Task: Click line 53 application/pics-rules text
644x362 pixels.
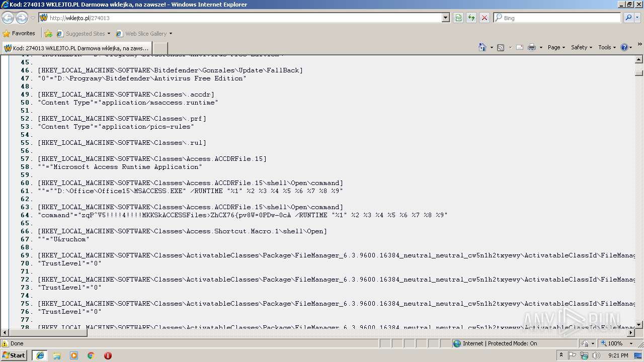Action: pos(116,127)
